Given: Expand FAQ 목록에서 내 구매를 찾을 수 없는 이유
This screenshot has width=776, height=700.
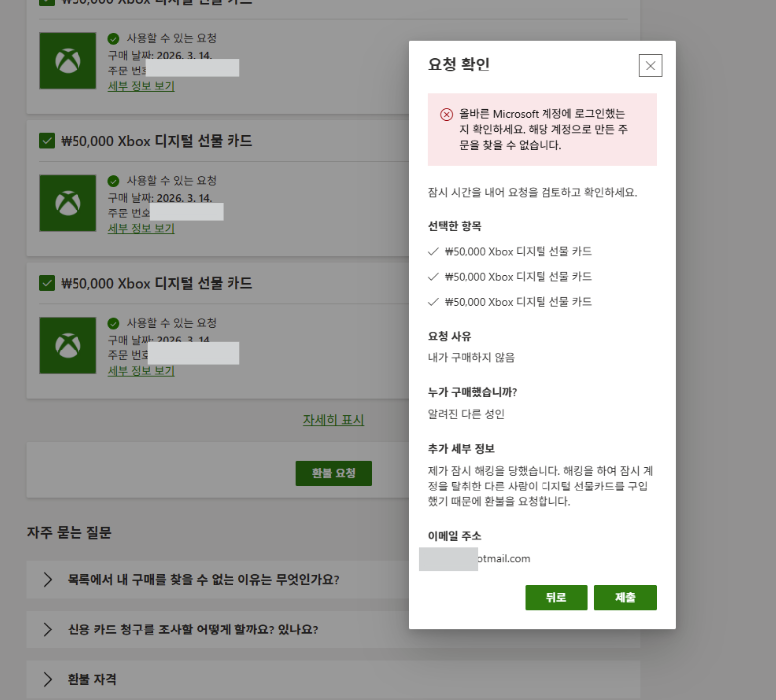Looking at the screenshot, I should pyautogui.click(x=333, y=579).
